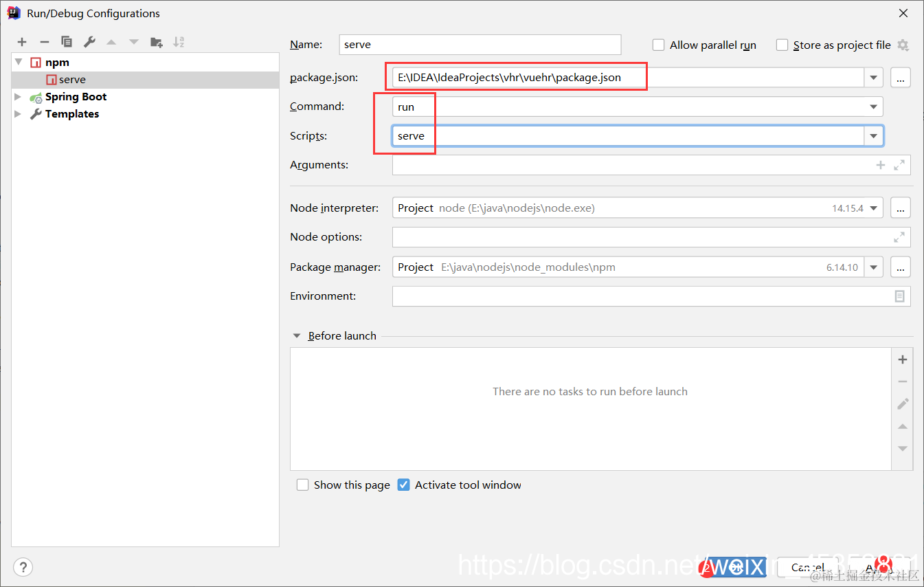Browse for Package manager
Viewport: 924px width, 587px height.
pos(901,267)
